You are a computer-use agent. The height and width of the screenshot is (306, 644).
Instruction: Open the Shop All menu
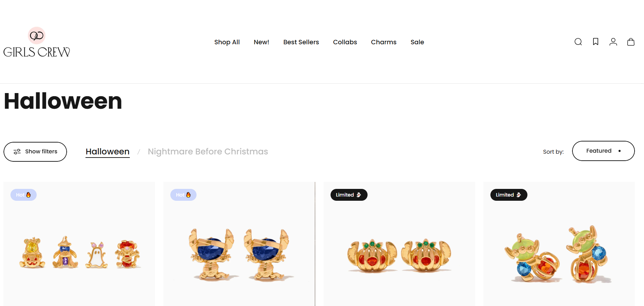pos(227,42)
